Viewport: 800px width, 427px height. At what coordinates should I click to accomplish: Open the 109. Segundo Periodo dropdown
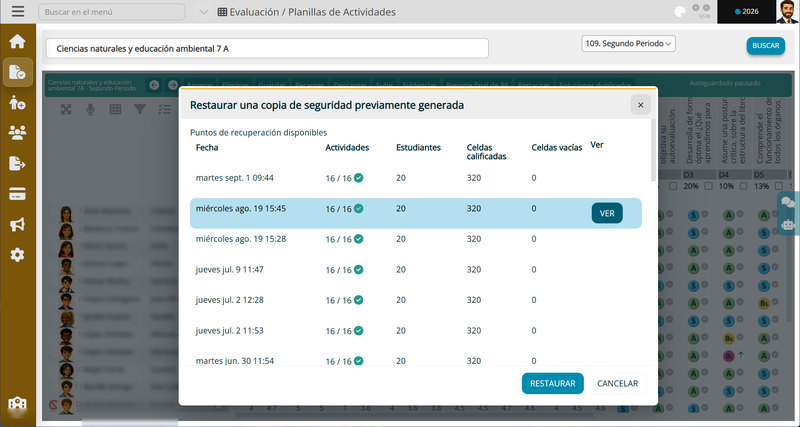coord(629,43)
